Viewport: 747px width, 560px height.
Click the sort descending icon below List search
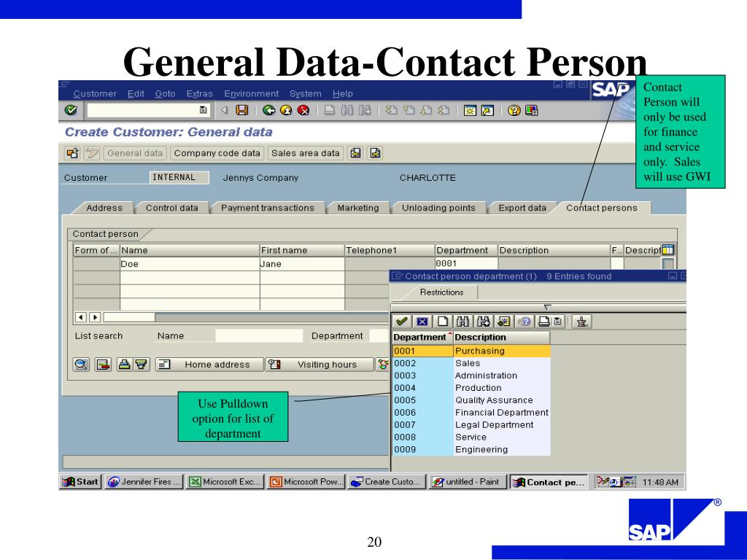142,365
